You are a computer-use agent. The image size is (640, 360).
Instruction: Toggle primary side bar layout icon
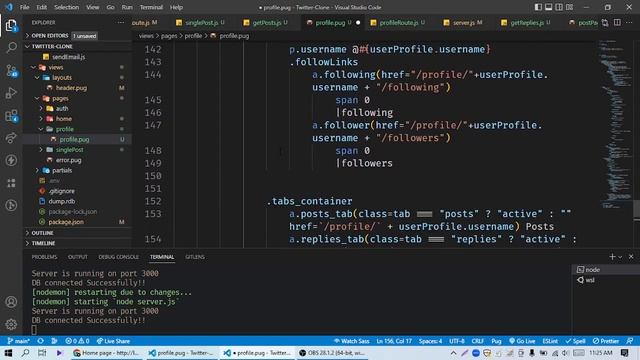point(538,7)
